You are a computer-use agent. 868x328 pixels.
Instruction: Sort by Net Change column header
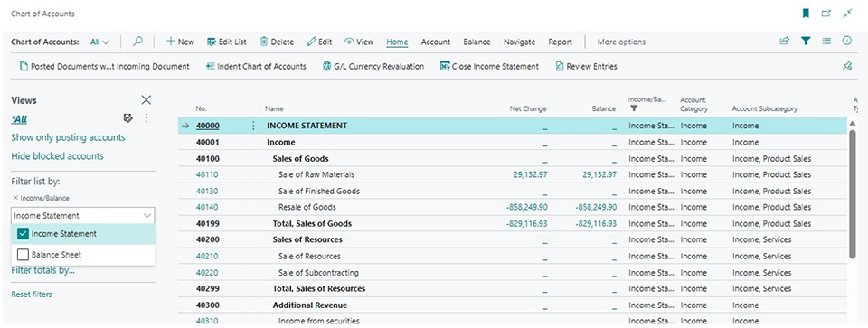pyautogui.click(x=527, y=109)
